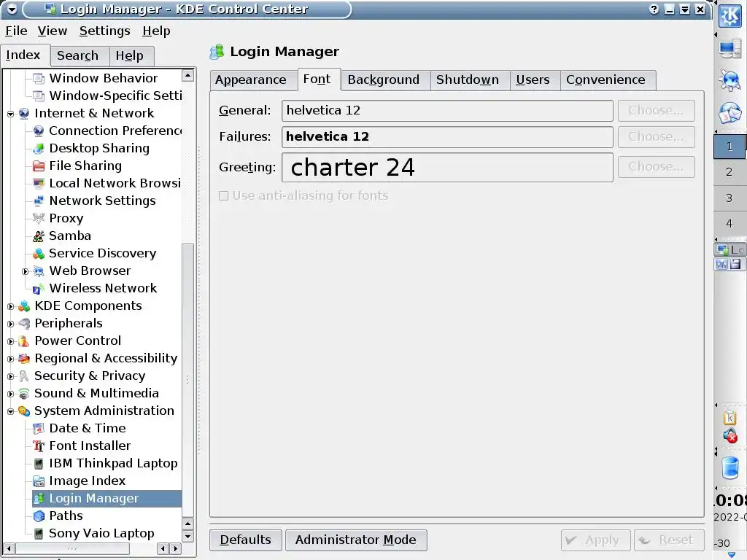Click the Network Settings icon
747x560 pixels.
click(x=39, y=201)
